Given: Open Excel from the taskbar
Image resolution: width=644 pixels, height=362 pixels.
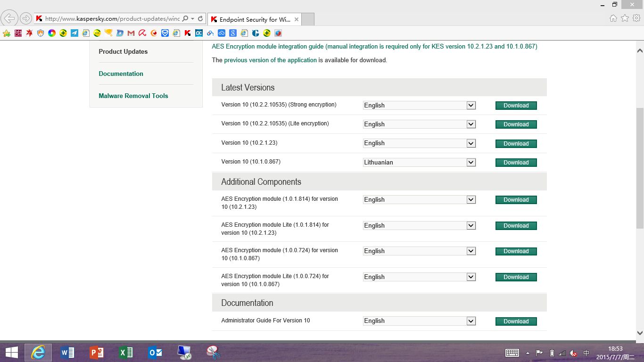Looking at the screenshot, I should pyautogui.click(x=125, y=352).
